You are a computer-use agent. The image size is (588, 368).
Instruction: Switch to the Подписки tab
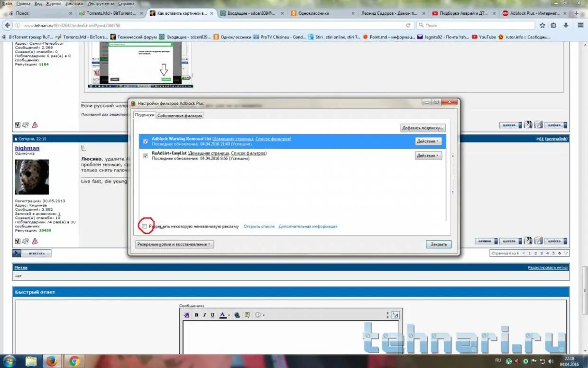click(145, 115)
